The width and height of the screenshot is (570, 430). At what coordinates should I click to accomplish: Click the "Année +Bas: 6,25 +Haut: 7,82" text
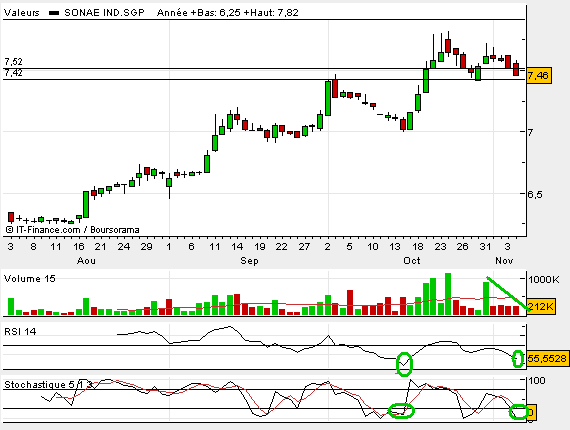click(228, 13)
